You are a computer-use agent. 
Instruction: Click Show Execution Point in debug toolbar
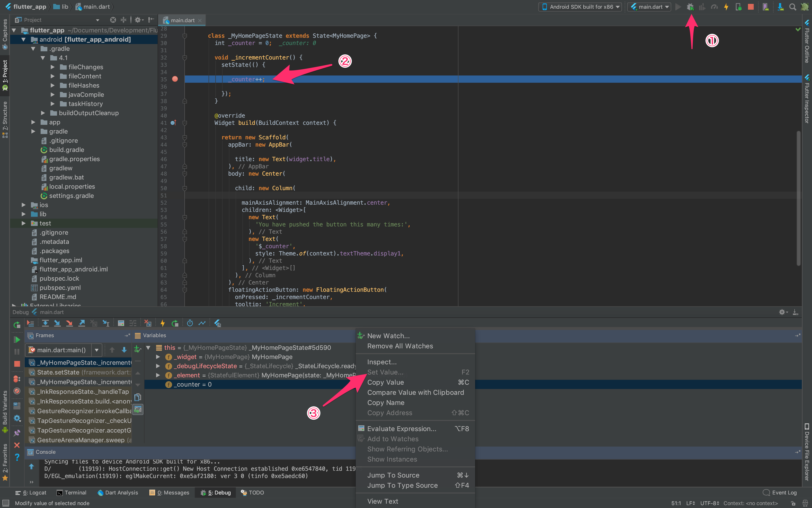coord(30,323)
